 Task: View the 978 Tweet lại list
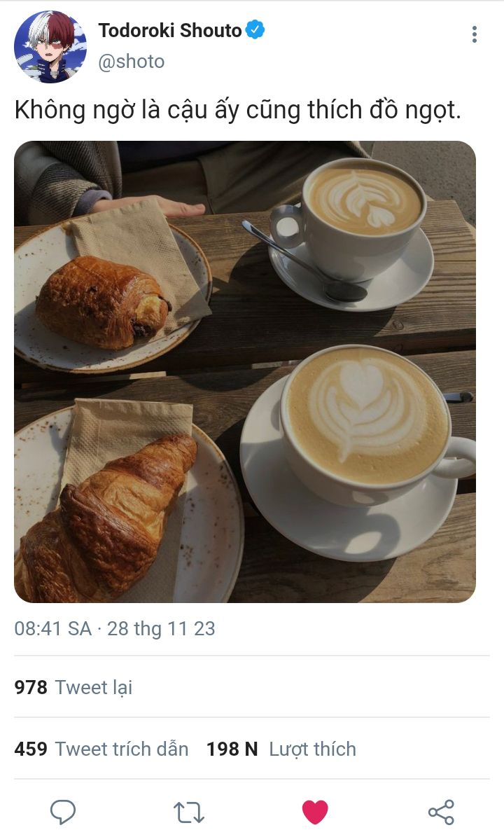coord(73,687)
